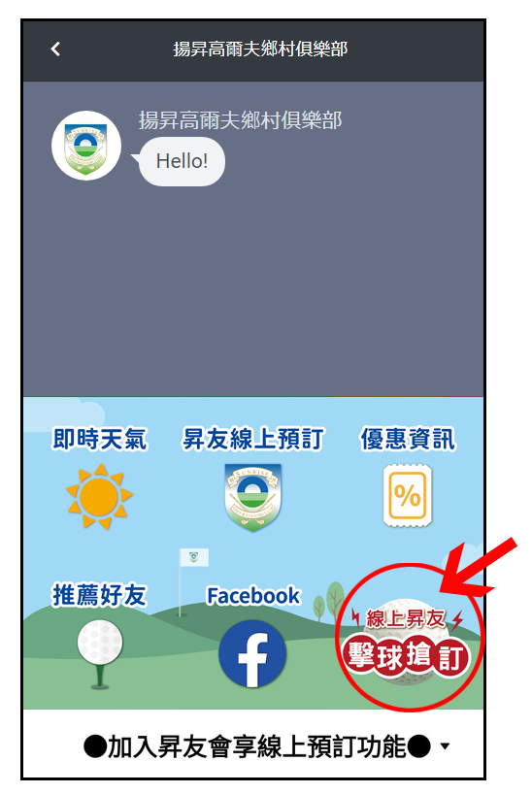This screenshot has width=532, height=794.
Task: Open the 優惠資訊 label
Action: pos(408,439)
